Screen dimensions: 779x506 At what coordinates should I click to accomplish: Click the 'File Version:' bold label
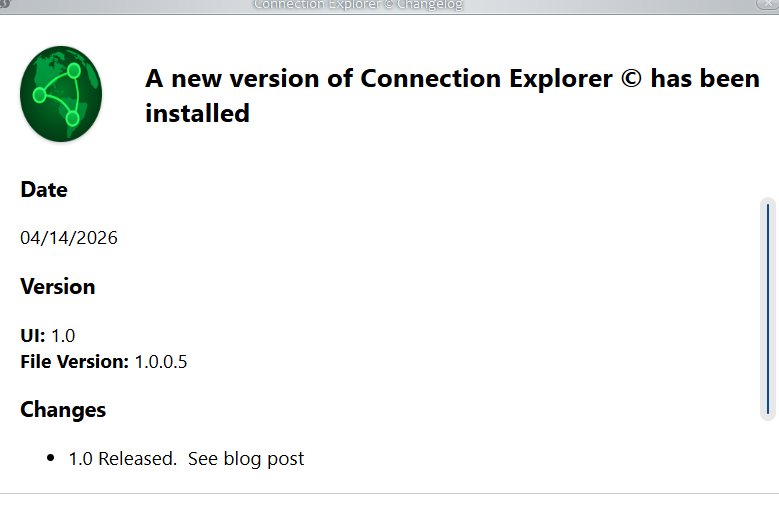click(75, 362)
